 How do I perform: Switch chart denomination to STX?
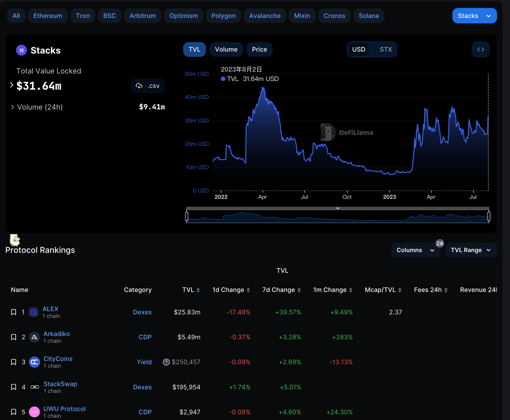pos(386,50)
